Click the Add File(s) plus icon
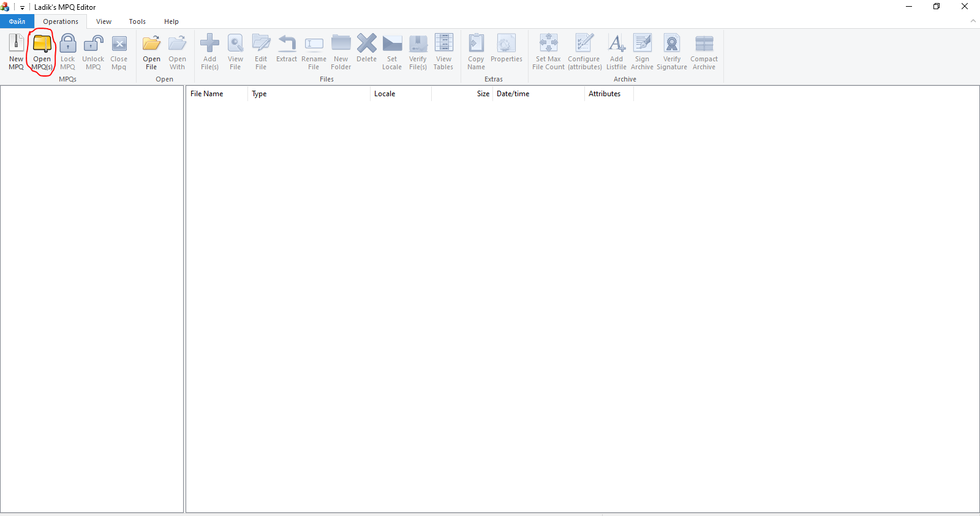 coord(209,44)
